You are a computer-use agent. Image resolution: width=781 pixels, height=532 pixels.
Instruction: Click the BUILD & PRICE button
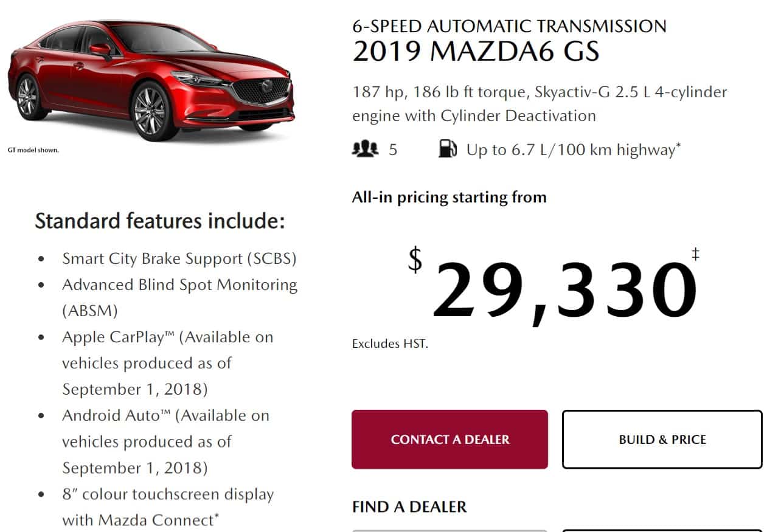pyautogui.click(x=662, y=439)
